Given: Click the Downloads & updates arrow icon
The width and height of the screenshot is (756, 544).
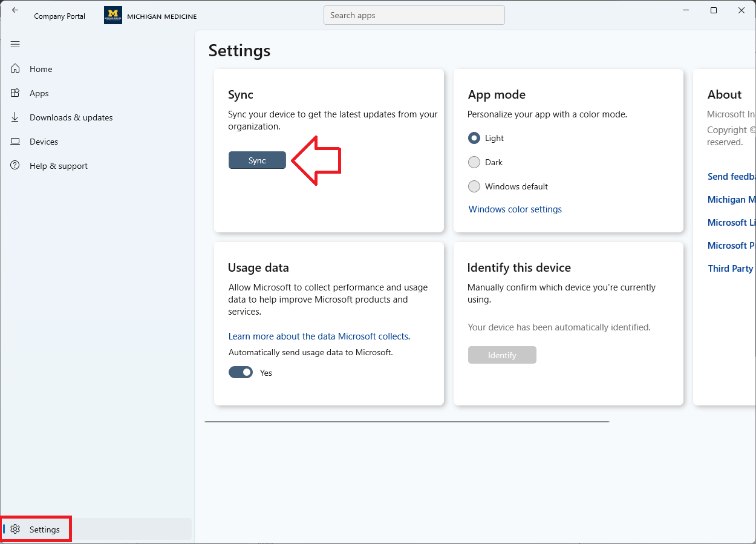Looking at the screenshot, I should 15,117.
